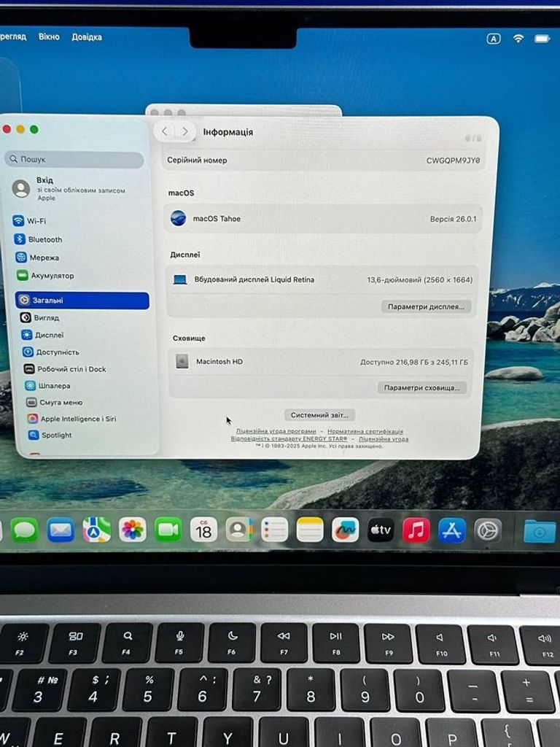Open Акумулятор battery settings
Screen dimensions: 560x747
coord(46,276)
